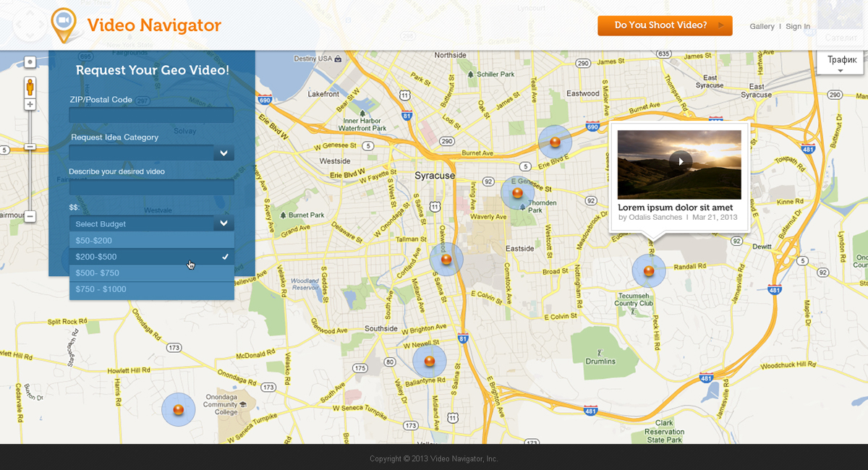
Task: Expand the Трафик map options dropdown
Action: click(841, 64)
